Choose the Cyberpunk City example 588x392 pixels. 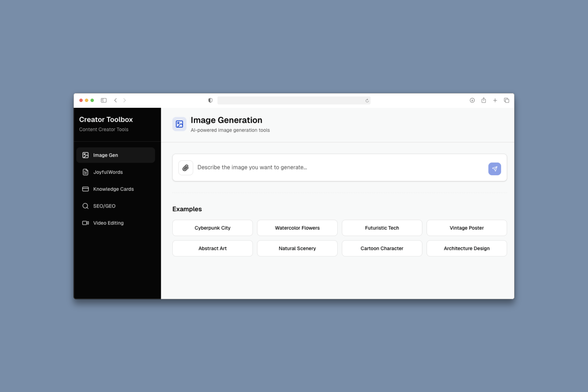click(x=212, y=228)
